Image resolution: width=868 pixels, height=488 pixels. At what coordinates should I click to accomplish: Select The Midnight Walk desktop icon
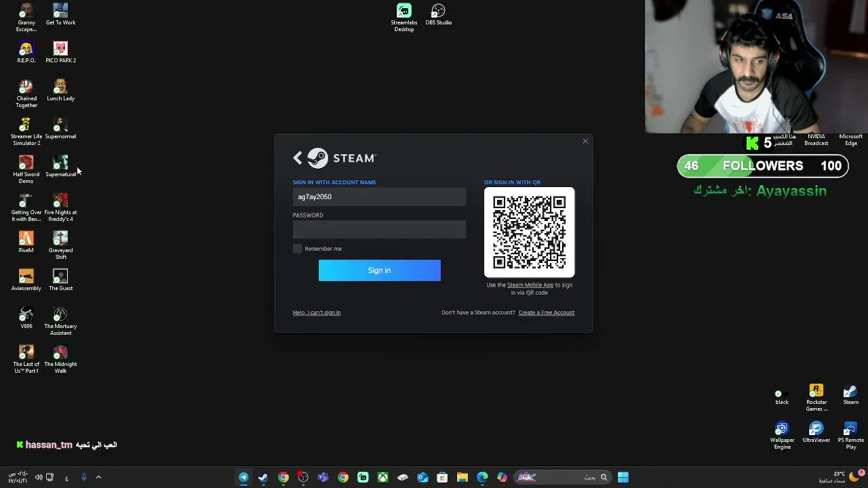click(x=60, y=360)
